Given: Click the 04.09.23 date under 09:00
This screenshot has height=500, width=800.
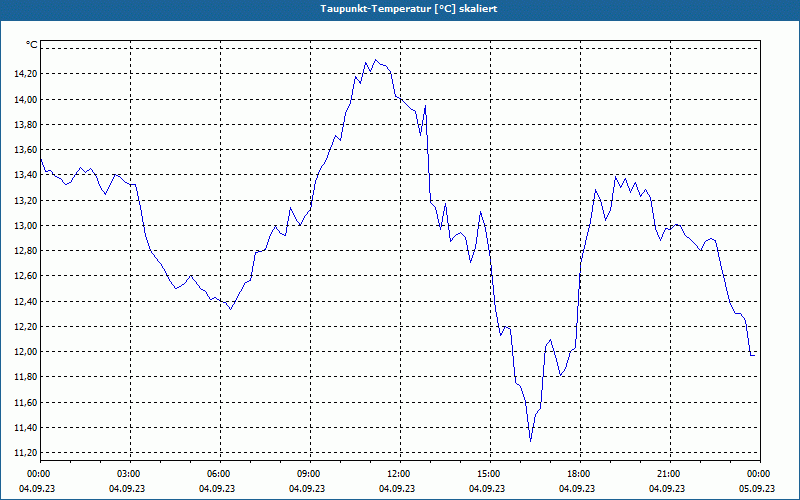Looking at the screenshot, I should tap(307, 489).
